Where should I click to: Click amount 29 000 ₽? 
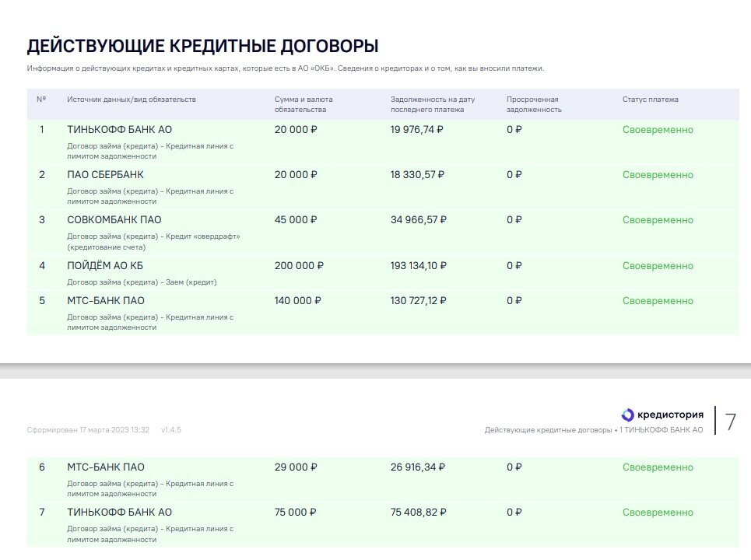296,467
